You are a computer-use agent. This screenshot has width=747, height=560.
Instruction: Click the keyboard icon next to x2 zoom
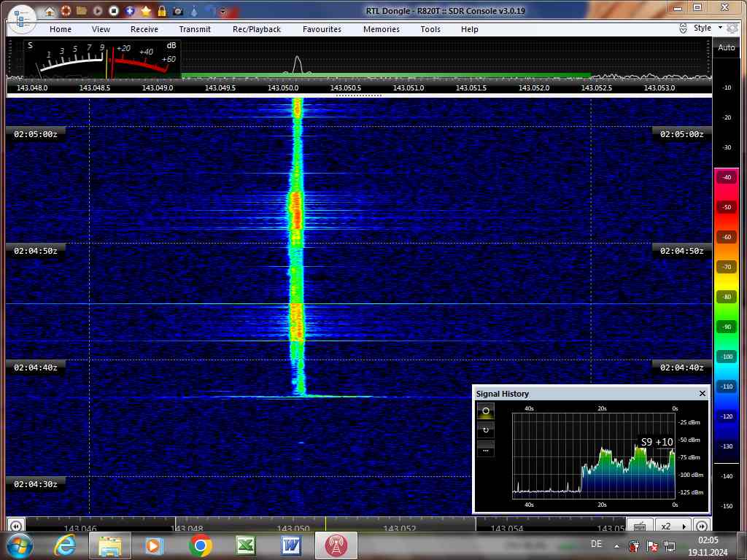(640, 526)
